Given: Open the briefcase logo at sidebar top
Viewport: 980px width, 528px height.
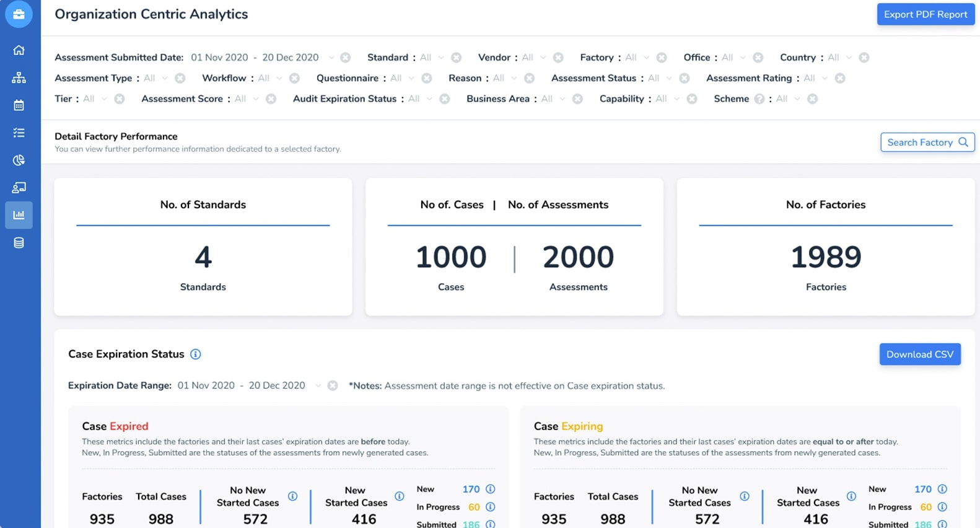Looking at the screenshot, I should pyautogui.click(x=19, y=14).
